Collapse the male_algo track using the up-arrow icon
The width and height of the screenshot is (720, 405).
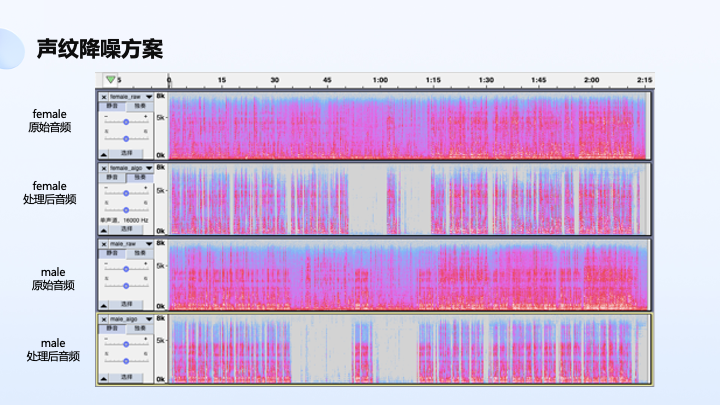[104, 378]
